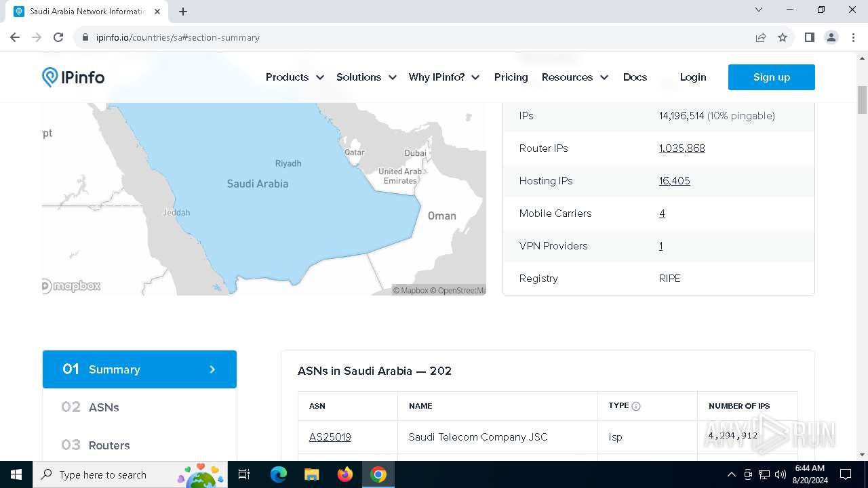
Task: Click the ASN column header
Action: tap(317, 406)
